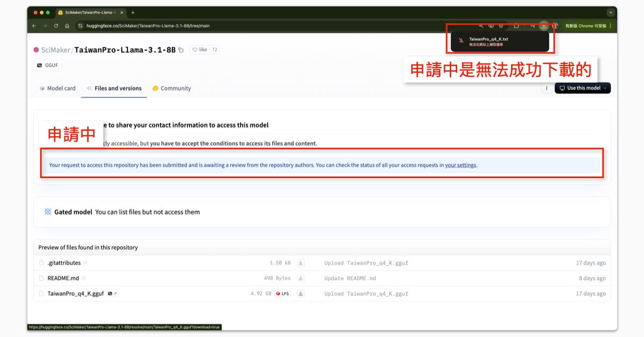Screen dimensions: 644x337
Task: Click the GGUF tag
Action: tap(47, 65)
